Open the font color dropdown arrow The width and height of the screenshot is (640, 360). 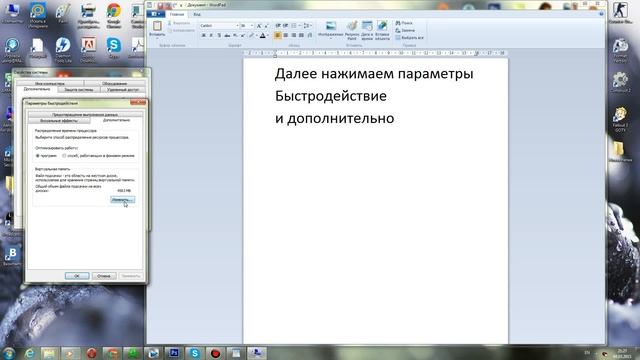[268, 36]
